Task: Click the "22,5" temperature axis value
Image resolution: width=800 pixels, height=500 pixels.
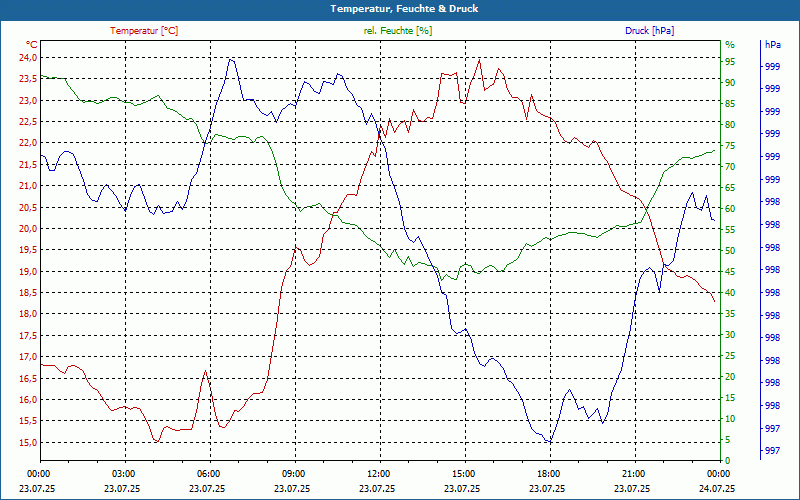Action: [28, 121]
